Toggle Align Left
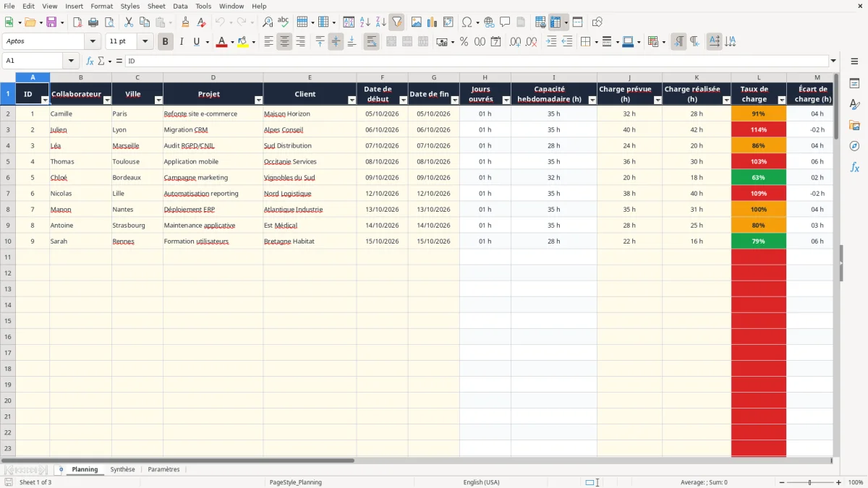Viewport: 868px width, 488px height. (268, 42)
